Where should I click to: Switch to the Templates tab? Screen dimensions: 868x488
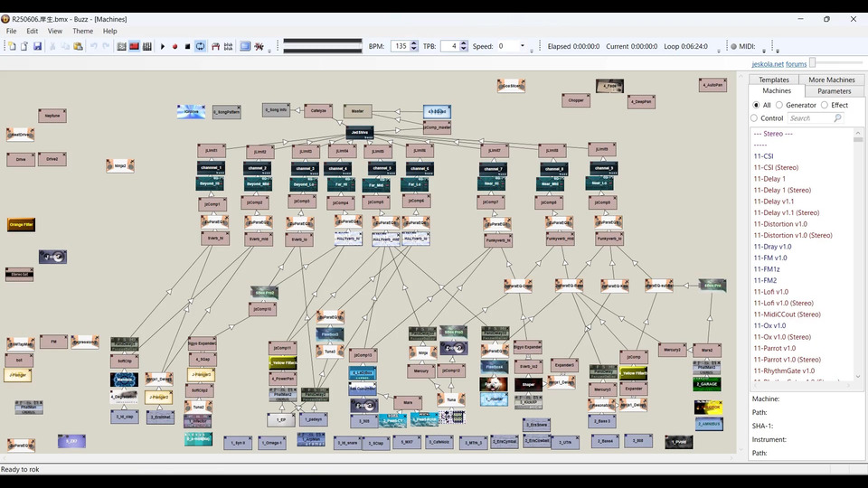point(774,80)
